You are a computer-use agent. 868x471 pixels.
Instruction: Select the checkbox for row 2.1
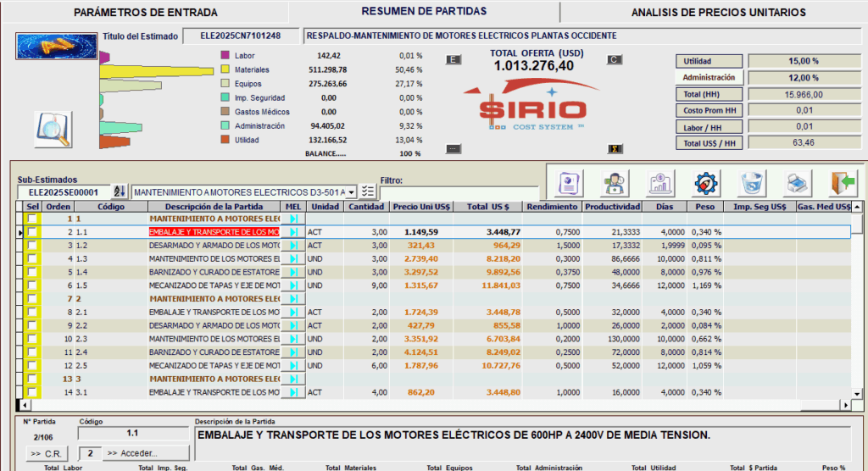(x=32, y=313)
